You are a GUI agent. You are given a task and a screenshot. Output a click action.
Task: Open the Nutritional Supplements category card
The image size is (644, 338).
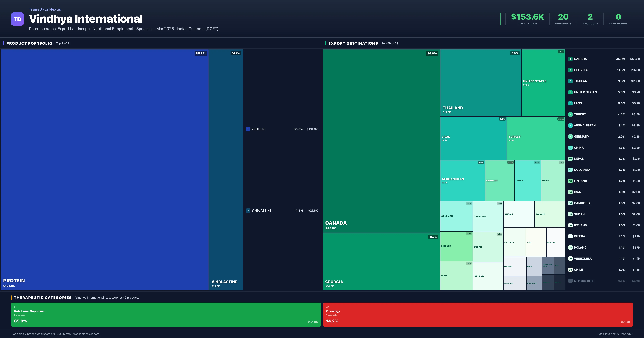[166, 315]
